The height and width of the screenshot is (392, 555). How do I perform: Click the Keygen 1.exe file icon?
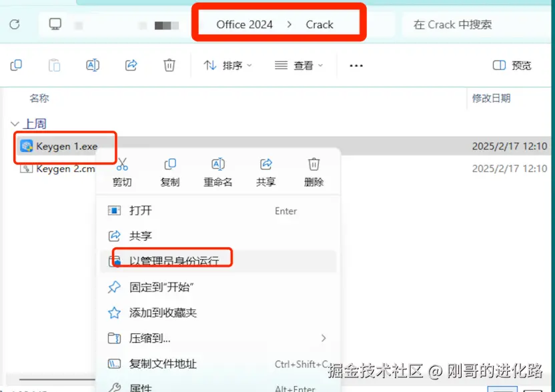[x=27, y=146]
